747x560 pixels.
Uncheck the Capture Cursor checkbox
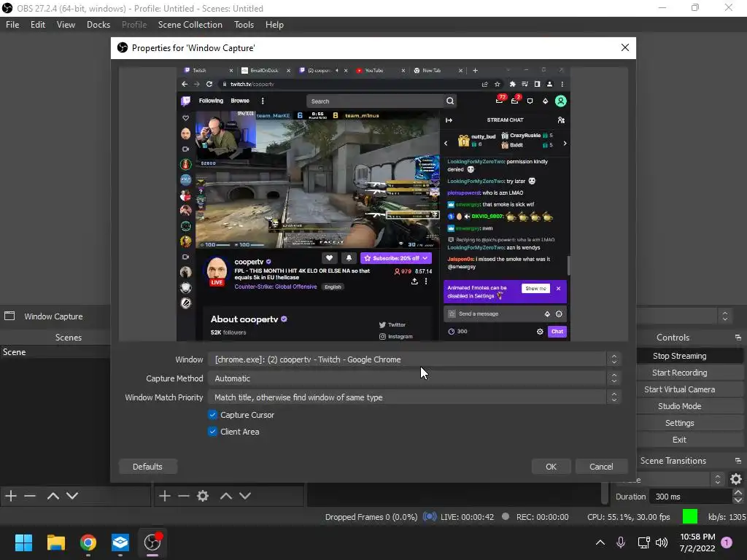click(212, 415)
